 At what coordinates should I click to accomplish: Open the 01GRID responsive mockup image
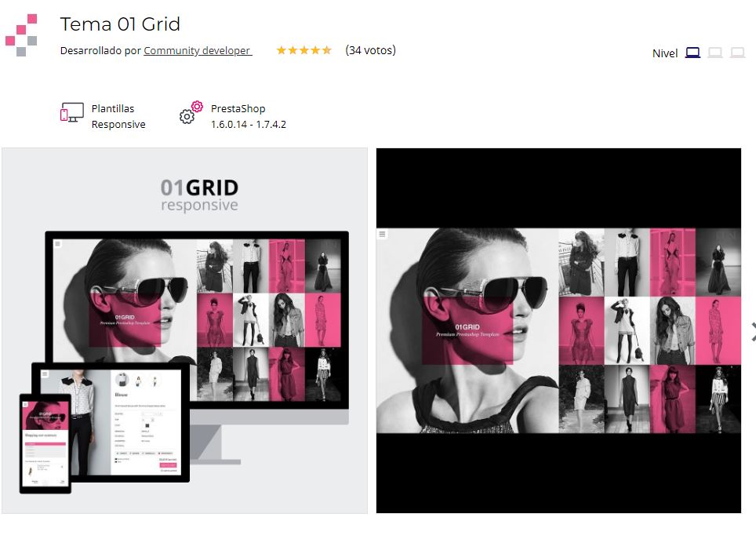coord(184,330)
